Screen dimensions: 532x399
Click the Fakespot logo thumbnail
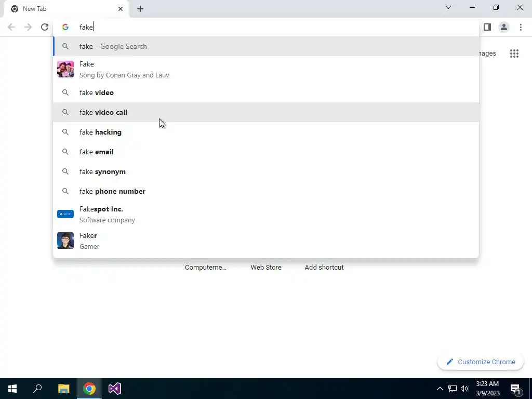coord(65,214)
